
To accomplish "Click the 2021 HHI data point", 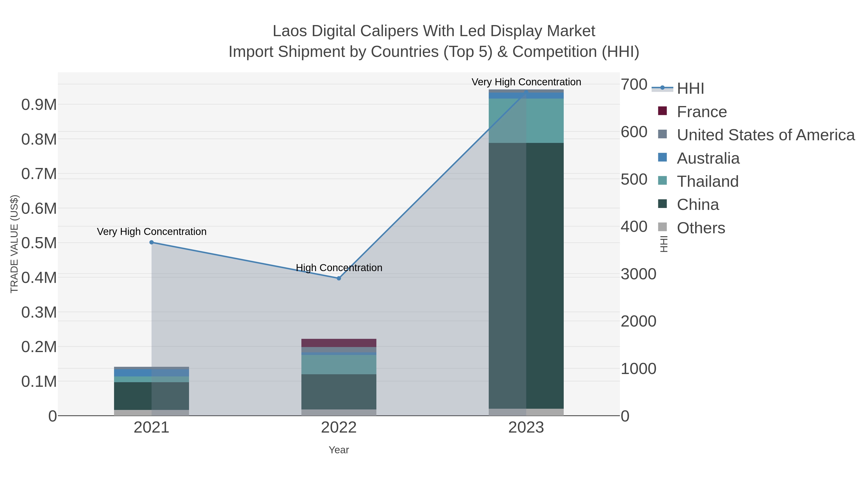I will point(152,242).
